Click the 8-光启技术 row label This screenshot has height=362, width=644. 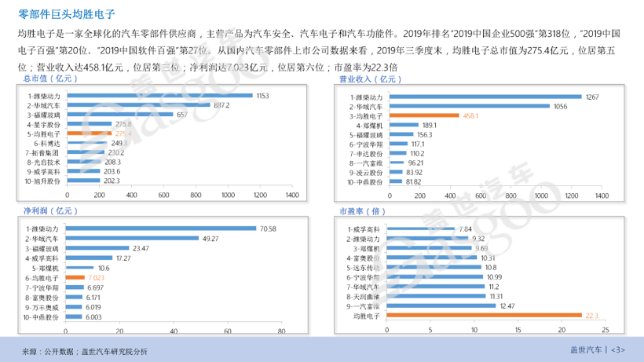pos(43,163)
